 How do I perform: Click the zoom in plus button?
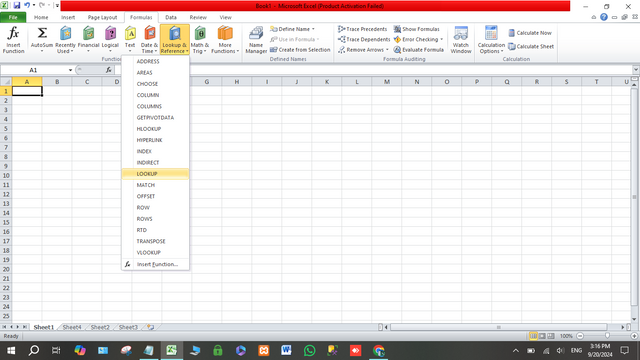pos(634,336)
